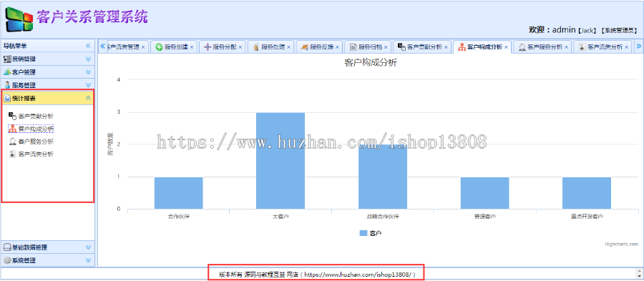Click the icon on 客户贡献分析 tab
Image resolution: width=644 pixels, height=281 pixels.
pyautogui.click(x=401, y=47)
